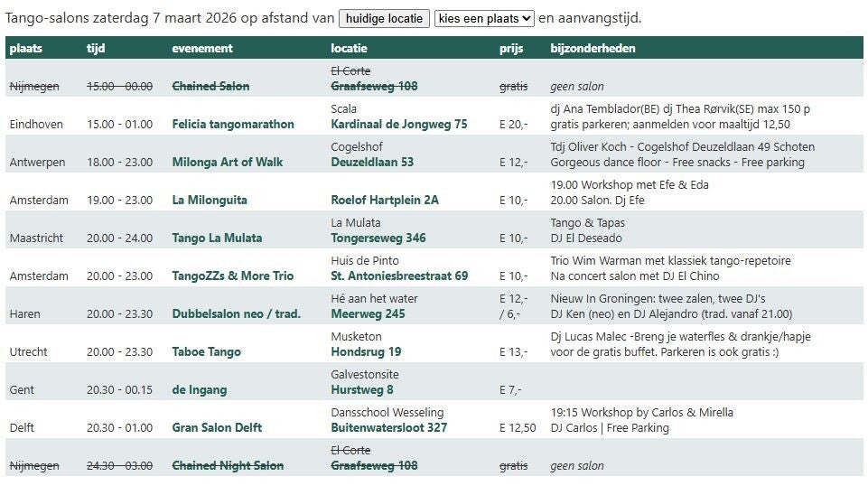The height and width of the screenshot is (486, 868).
Task: Click the 'tijd' column header
Action: pos(96,48)
